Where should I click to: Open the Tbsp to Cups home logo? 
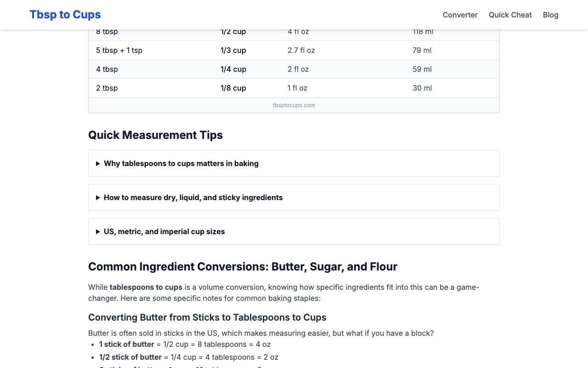pyautogui.click(x=65, y=15)
